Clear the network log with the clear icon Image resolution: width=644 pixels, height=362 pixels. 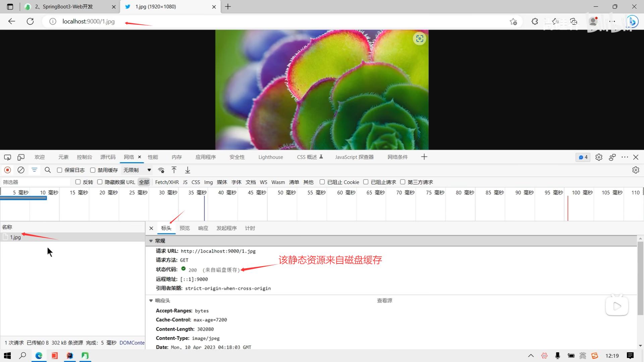pyautogui.click(x=21, y=170)
